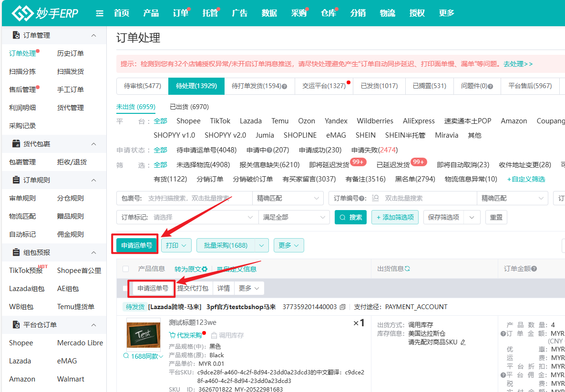565x392 pixels.
Task: Click the 提交代打包 button in order row
Action: (193, 288)
